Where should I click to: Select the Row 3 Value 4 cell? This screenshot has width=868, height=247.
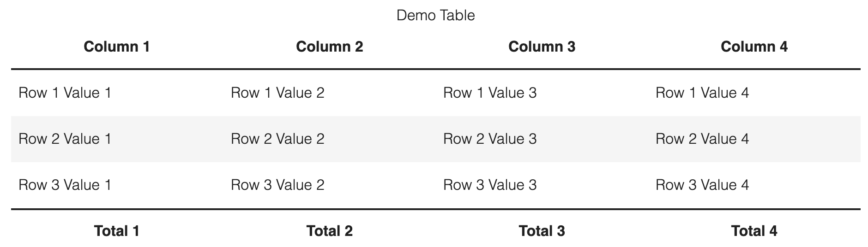pyautogui.click(x=702, y=185)
